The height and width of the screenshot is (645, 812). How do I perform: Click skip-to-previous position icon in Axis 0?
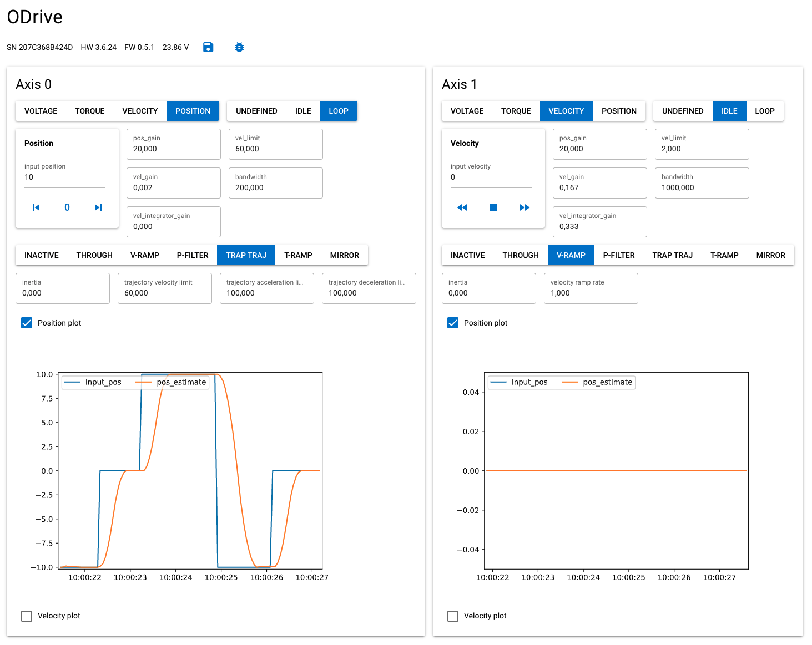pyautogui.click(x=36, y=207)
